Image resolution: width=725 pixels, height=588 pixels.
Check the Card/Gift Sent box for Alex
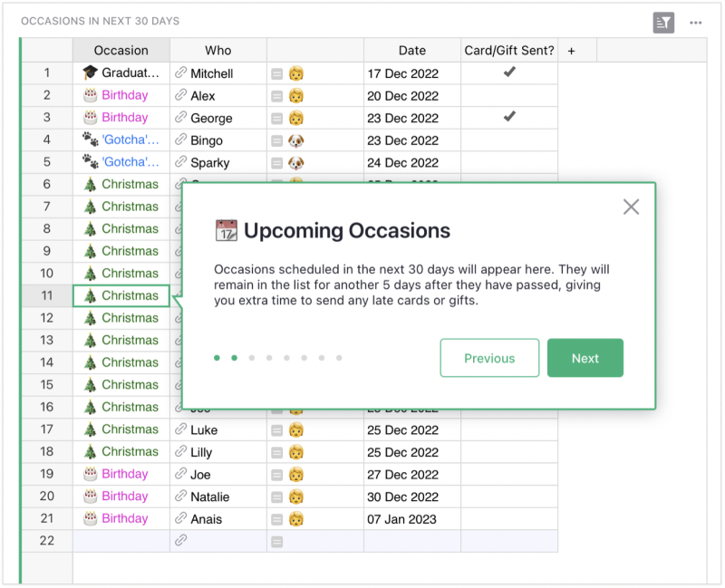pos(509,95)
